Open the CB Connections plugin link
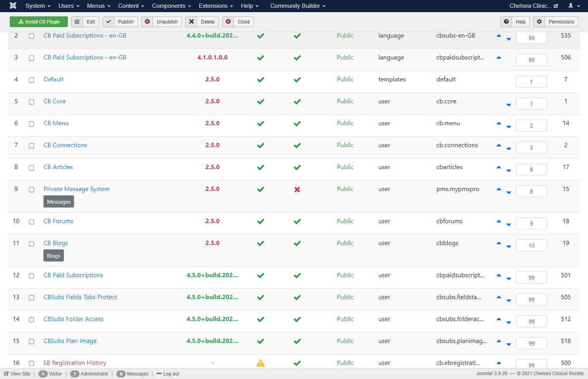Viewport: 588px width, 379px height. [65, 145]
